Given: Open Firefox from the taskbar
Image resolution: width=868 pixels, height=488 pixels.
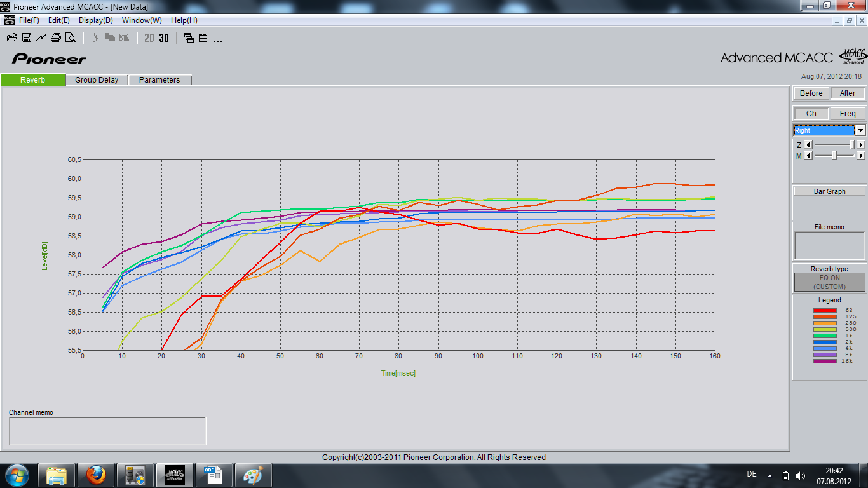Looking at the screenshot, I should [96, 475].
